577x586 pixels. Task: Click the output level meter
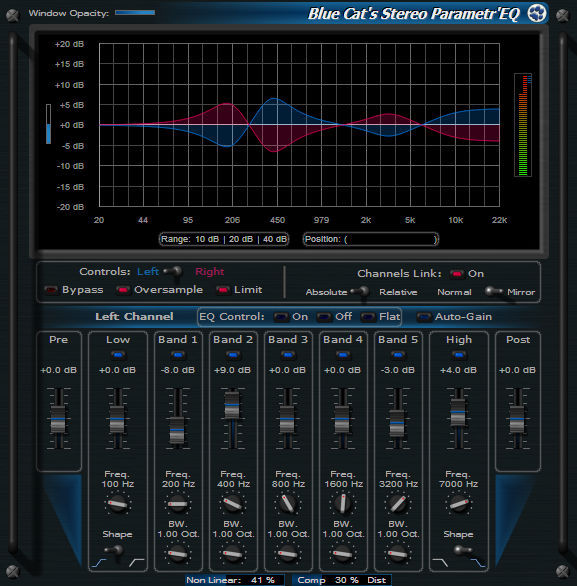[x=523, y=125]
